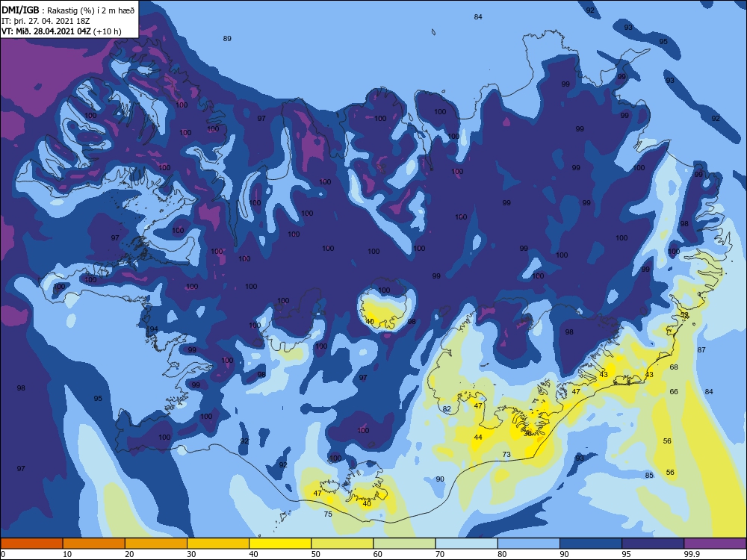Click the map value 87 over the sea
Image resolution: width=747 pixels, height=560 pixels.
(701, 349)
